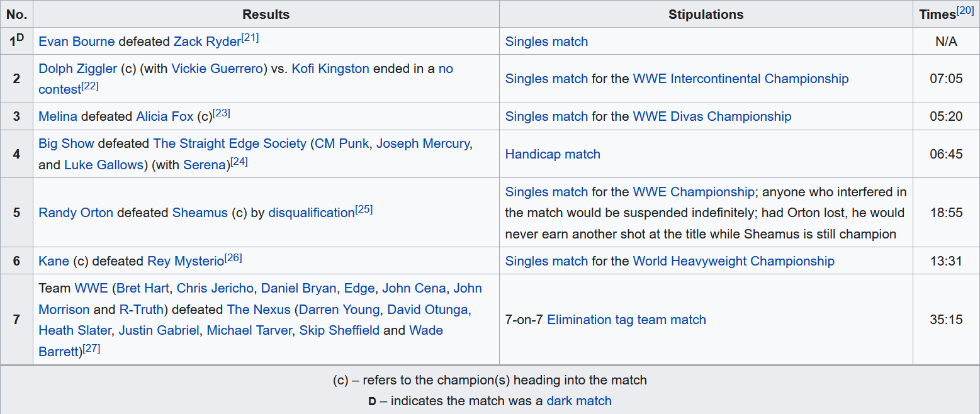
Task: Click the Randy Orton link
Action: tap(76, 213)
